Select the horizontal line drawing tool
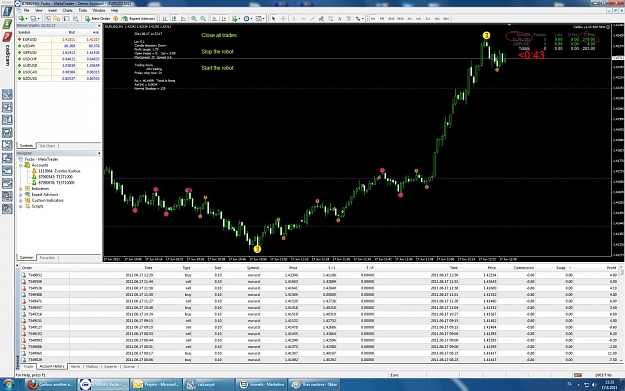 (x=303, y=18)
